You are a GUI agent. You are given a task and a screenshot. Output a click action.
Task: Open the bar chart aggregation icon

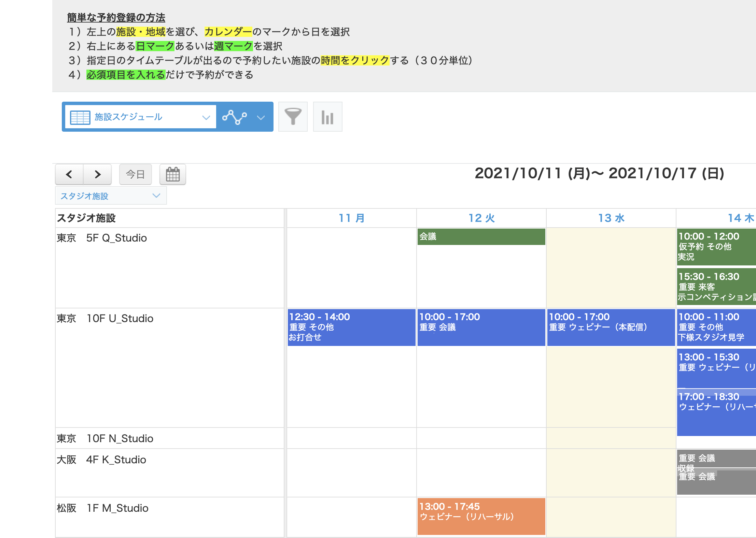(327, 117)
